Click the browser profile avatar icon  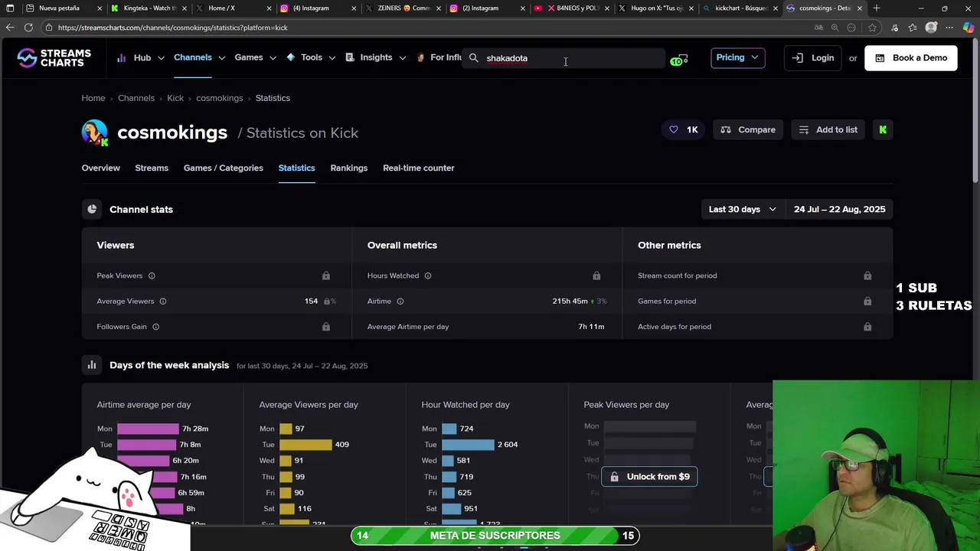pyautogui.click(x=931, y=28)
